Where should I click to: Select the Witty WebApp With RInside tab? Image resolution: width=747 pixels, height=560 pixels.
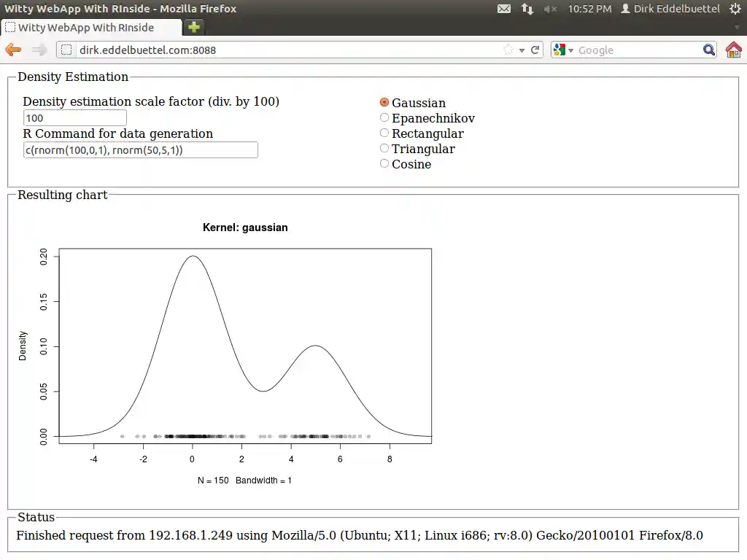click(x=91, y=28)
